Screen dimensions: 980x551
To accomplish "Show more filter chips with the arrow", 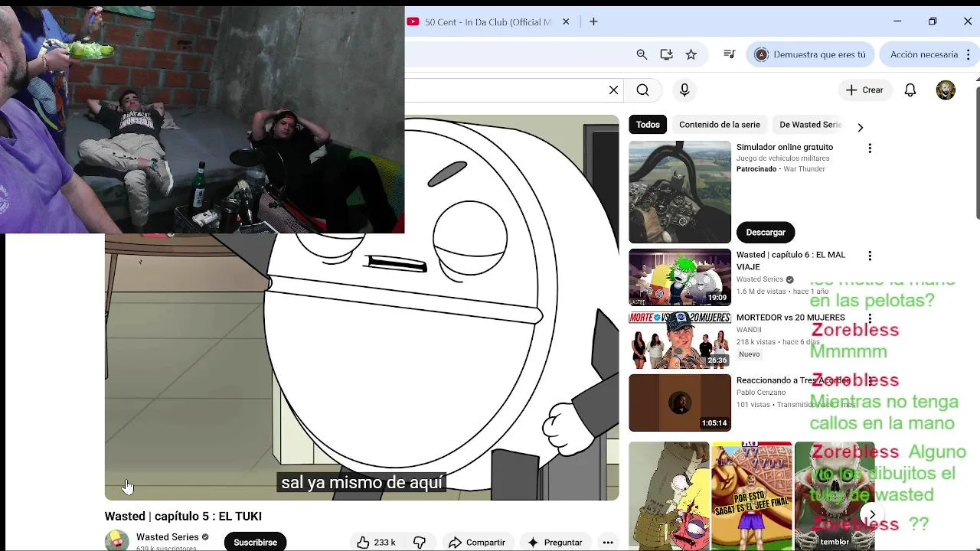I will pos(860,127).
